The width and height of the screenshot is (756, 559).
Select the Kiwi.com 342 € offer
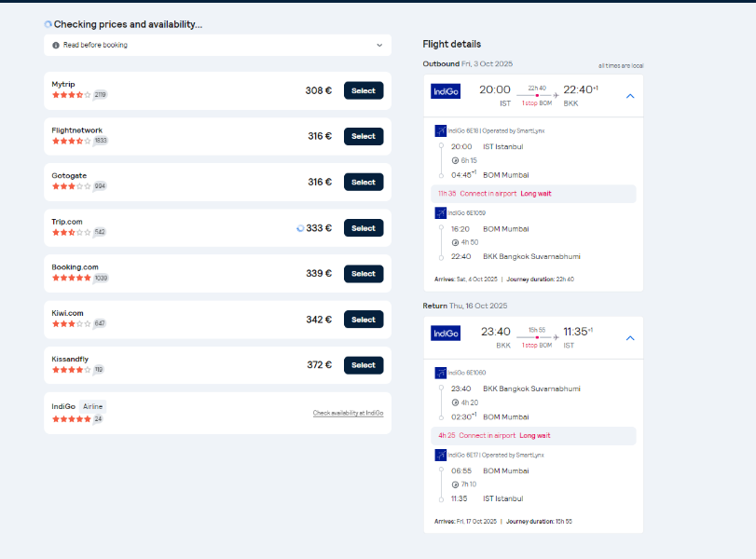click(364, 320)
